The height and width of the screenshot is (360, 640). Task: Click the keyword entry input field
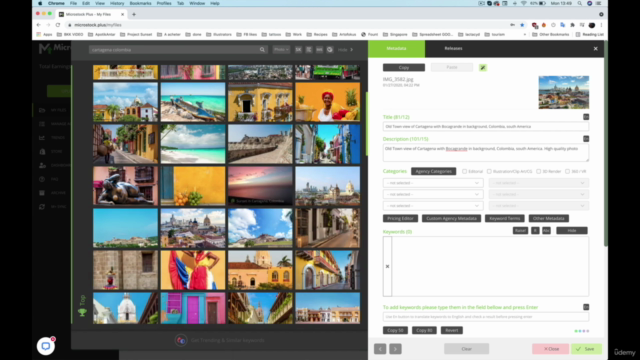[486, 317]
